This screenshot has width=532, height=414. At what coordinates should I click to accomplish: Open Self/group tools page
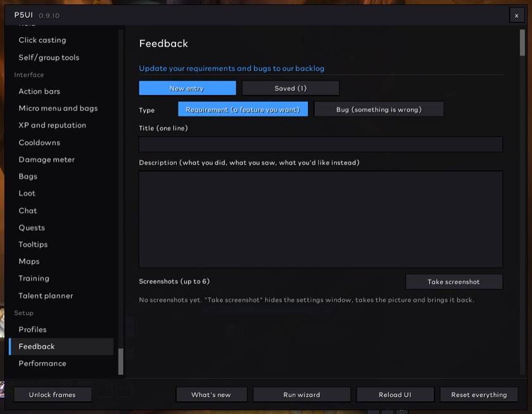tap(49, 58)
